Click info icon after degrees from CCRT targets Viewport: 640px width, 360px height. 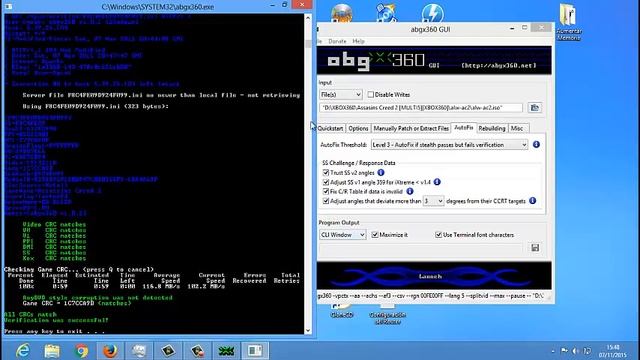pos(533,201)
